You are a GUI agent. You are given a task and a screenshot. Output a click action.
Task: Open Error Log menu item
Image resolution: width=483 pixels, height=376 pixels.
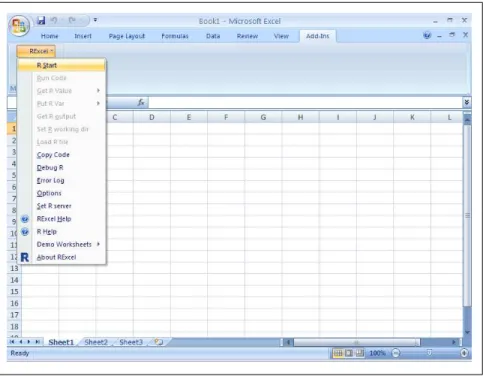[x=62, y=180]
